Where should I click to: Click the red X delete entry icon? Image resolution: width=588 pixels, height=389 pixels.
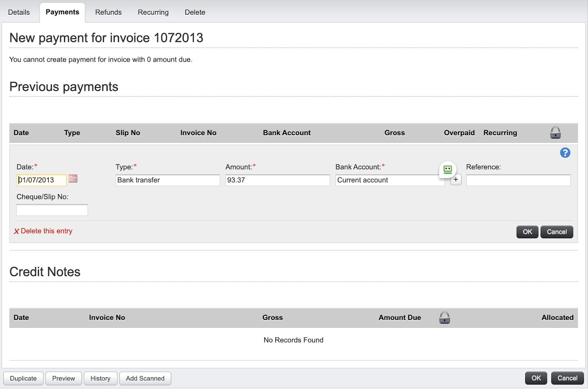[17, 231]
